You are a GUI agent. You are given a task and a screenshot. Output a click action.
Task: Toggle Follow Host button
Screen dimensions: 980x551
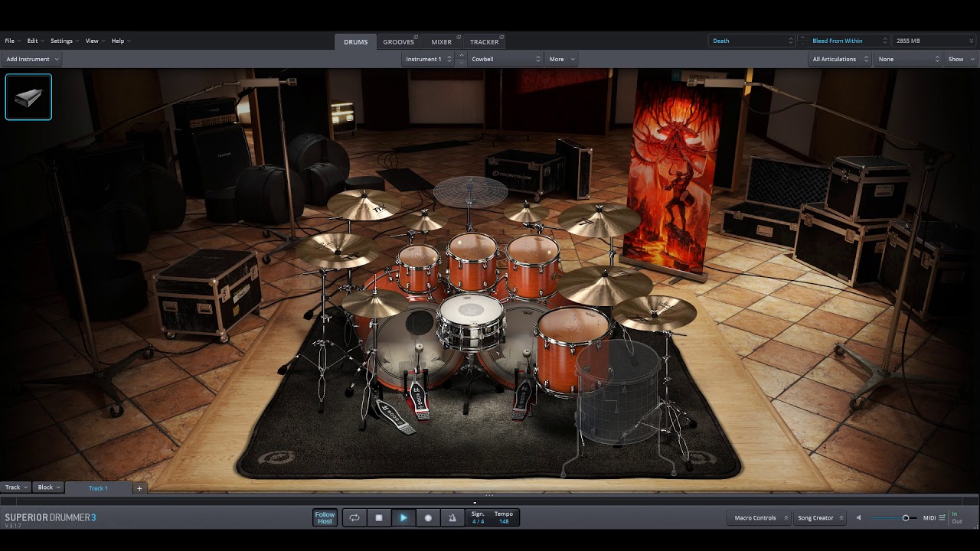pos(325,518)
